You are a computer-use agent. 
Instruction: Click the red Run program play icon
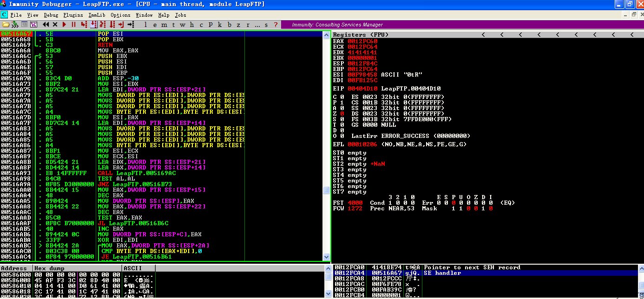pos(64,24)
